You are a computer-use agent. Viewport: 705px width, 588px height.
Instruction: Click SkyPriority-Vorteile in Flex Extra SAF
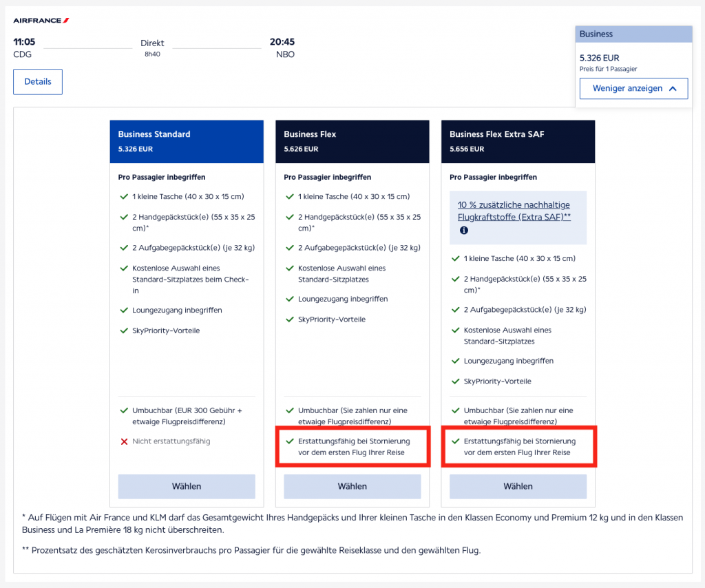tap(498, 381)
